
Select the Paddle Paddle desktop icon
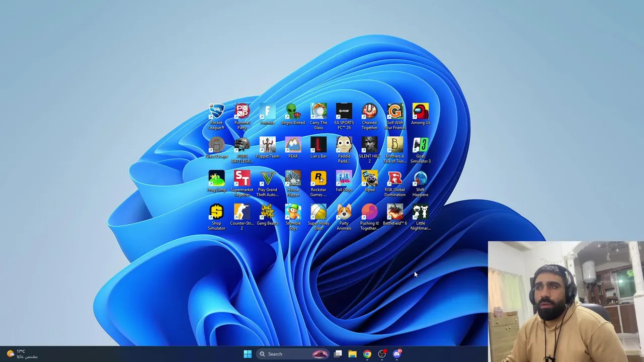tap(344, 150)
